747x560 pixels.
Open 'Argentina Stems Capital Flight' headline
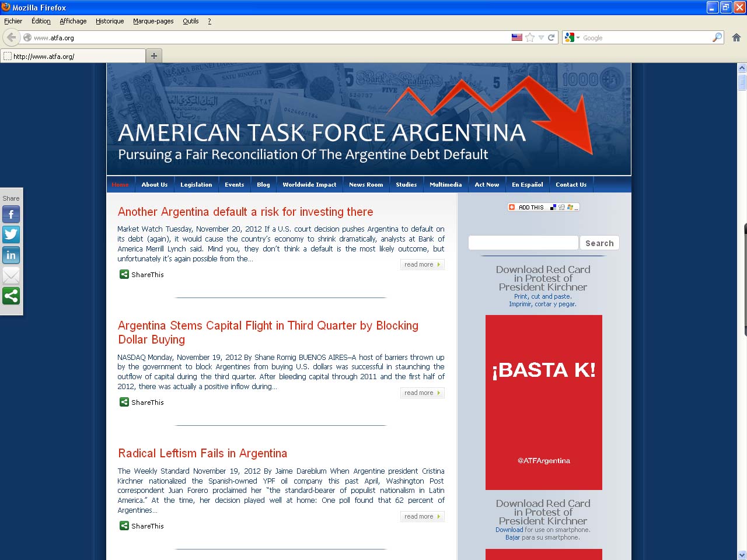[x=268, y=332]
